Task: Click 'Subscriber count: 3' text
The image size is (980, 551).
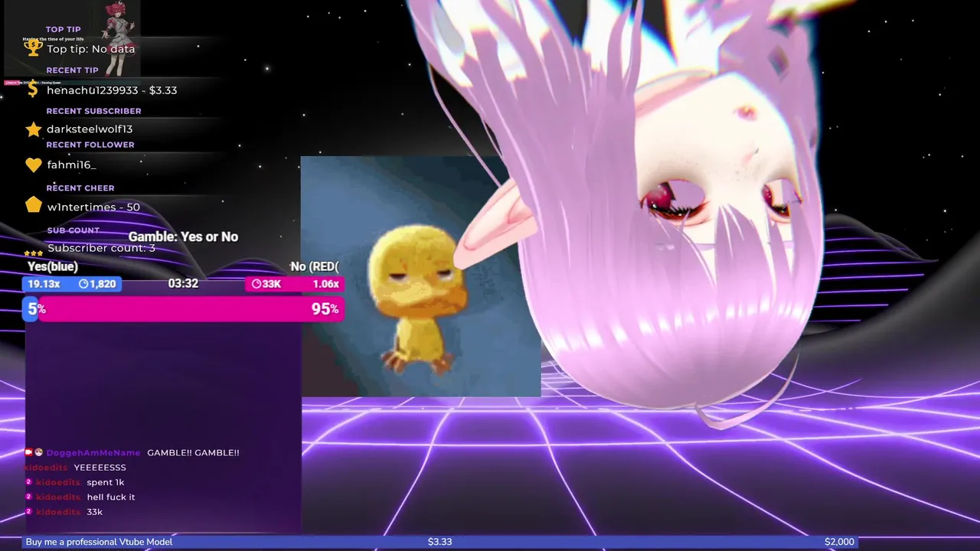Action: tap(101, 248)
